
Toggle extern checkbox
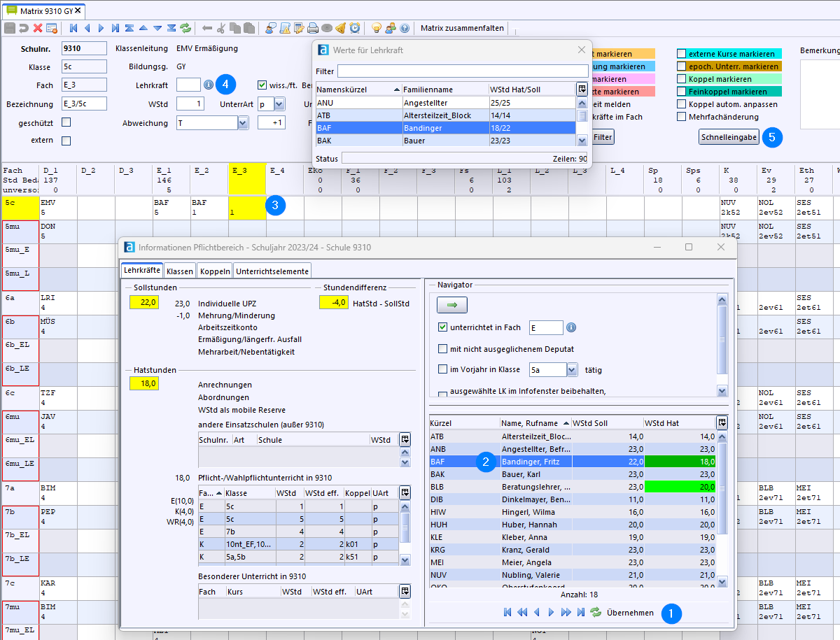(x=66, y=141)
